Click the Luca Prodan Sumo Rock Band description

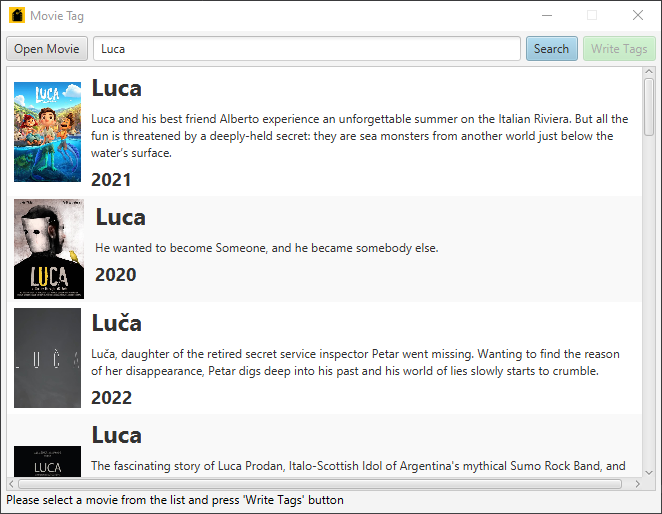pyautogui.click(x=358, y=466)
